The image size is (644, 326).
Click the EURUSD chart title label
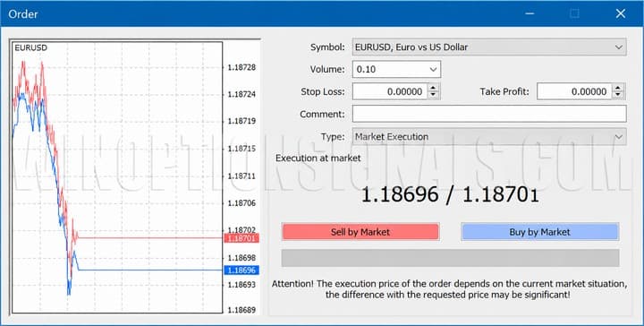30,47
